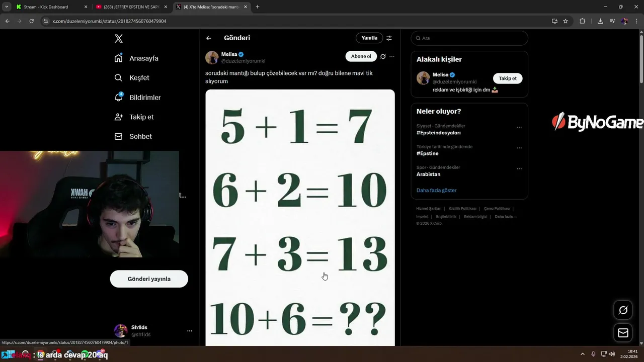Go to Anasayfa in the sidebar
The width and height of the screenshot is (644, 362).
(136, 58)
